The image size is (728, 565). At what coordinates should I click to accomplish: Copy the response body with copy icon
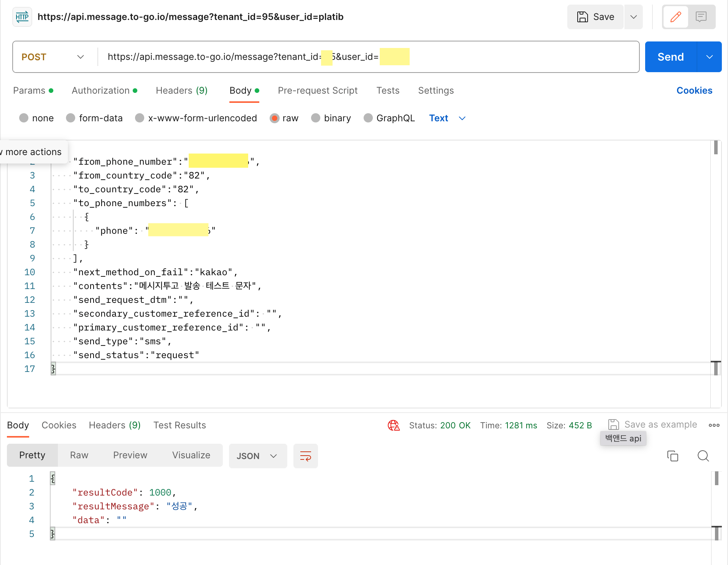coord(673,456)
